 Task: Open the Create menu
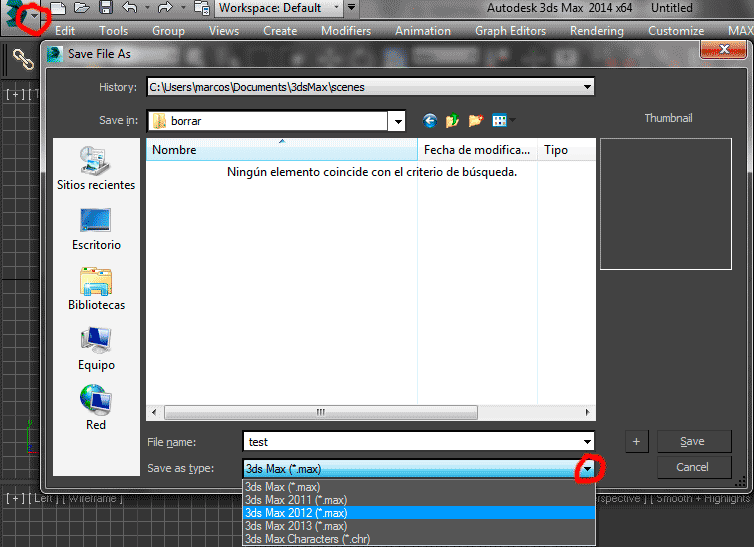click(x=280, y=31)
